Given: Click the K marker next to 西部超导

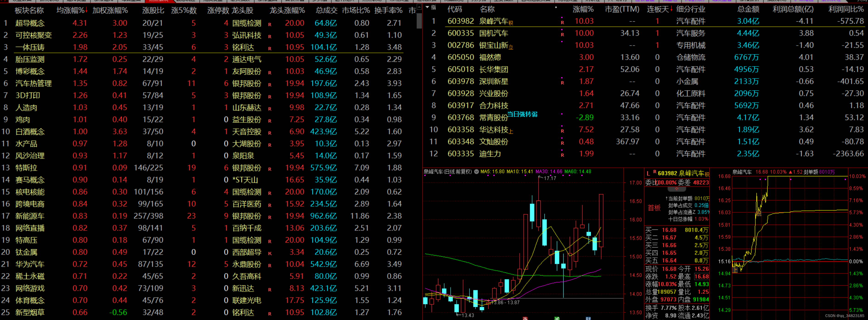Looking at the screenshot, I should coord(270,254).
